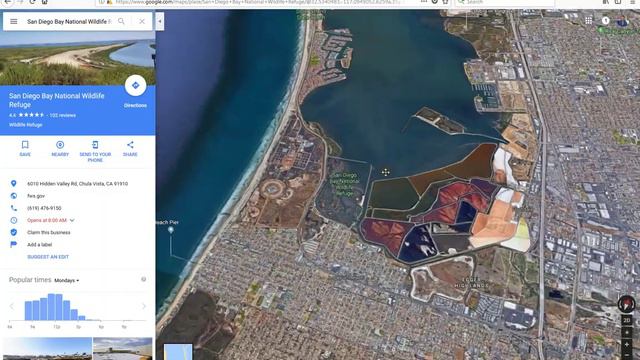640x360 pixels.
Task: Click the flag label icon
Action: tap(13, 244)
